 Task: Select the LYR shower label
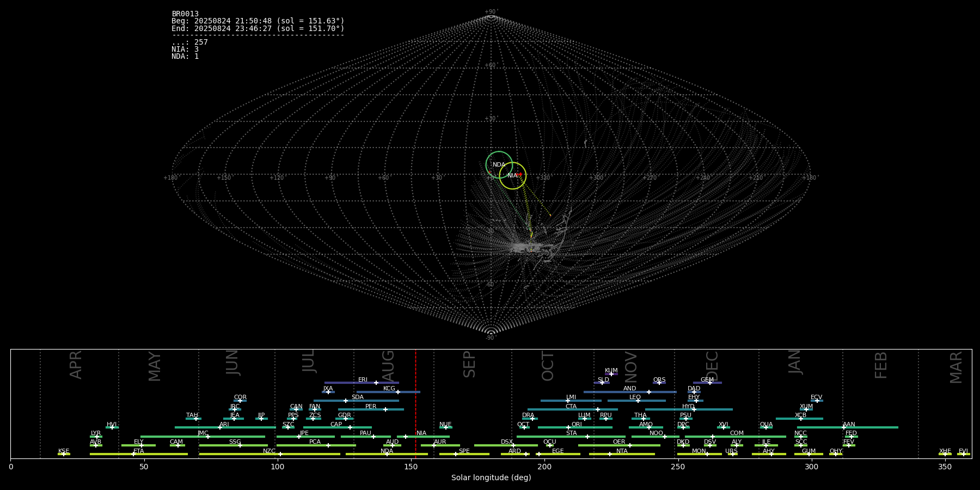pyautogui.click(x=96, y=433)
